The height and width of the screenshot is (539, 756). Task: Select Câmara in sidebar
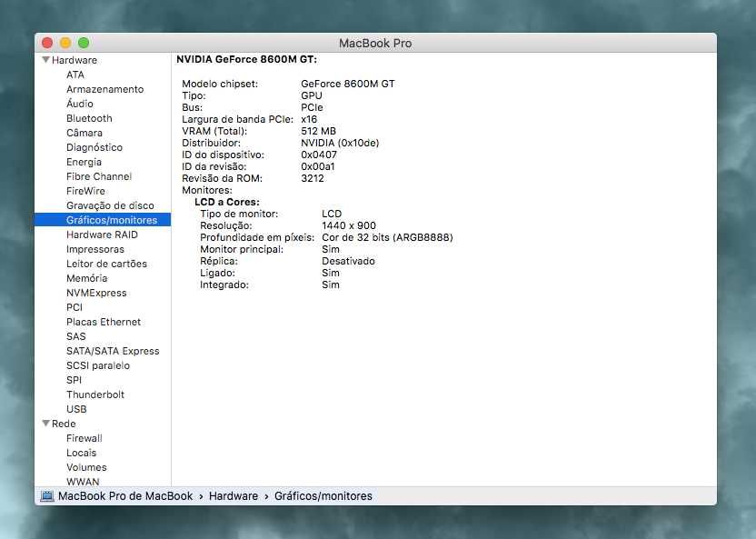click(85, 133)
